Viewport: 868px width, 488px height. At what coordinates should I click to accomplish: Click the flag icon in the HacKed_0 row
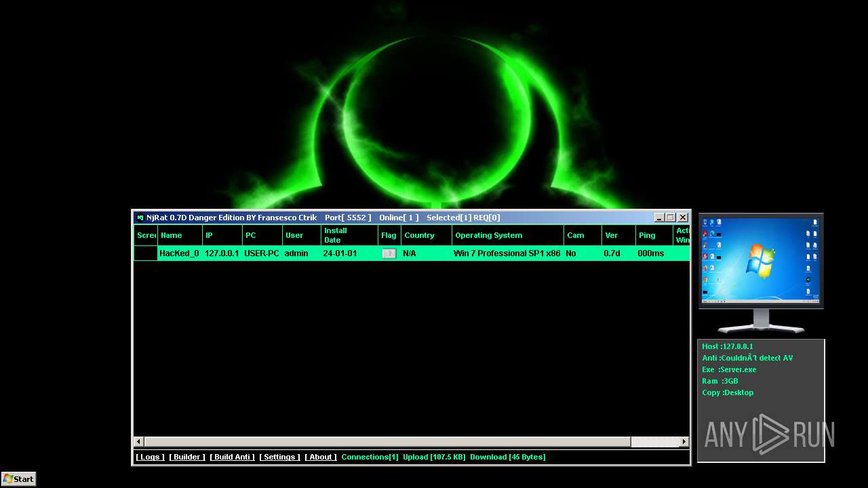point(389,253)
